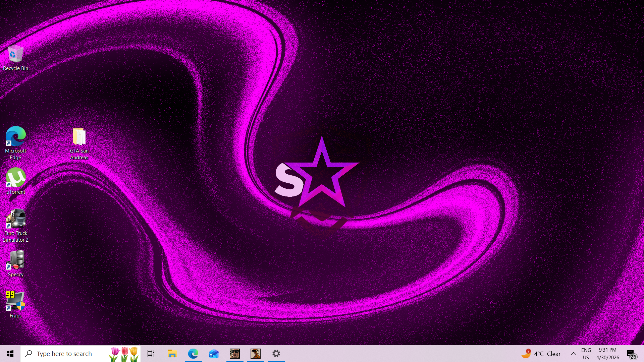Open the weather widget showing 4°C Clear
Screen dimensions: 644x362
pos(542,354)
